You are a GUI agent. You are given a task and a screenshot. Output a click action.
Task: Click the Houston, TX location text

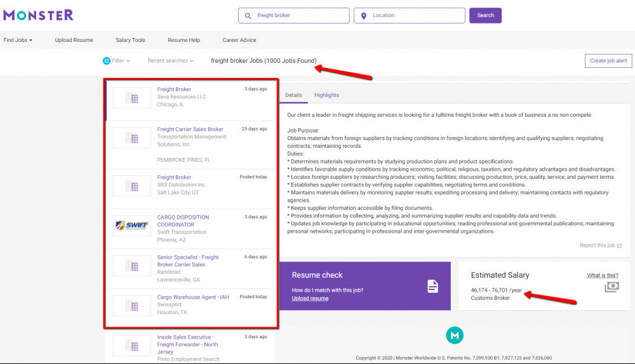coord(171,312)
